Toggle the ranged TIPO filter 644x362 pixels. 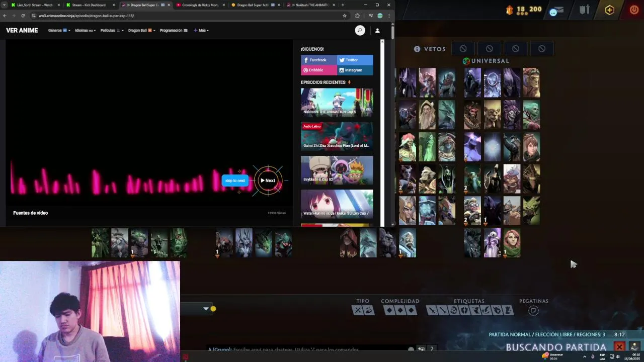[368, 310]
